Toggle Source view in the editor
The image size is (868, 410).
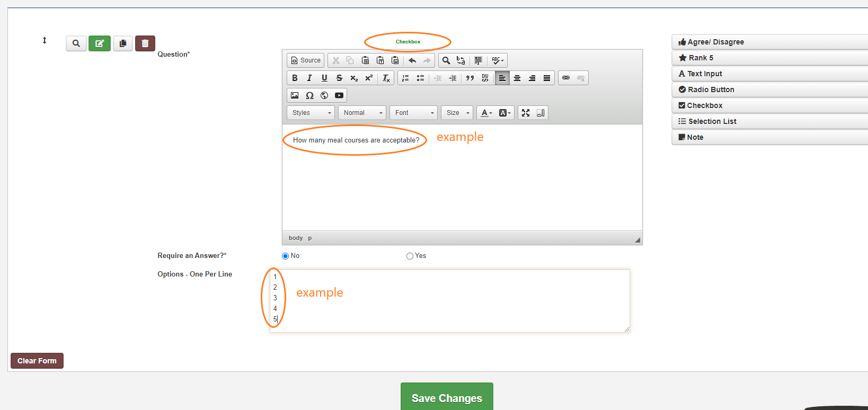point(306,60)
